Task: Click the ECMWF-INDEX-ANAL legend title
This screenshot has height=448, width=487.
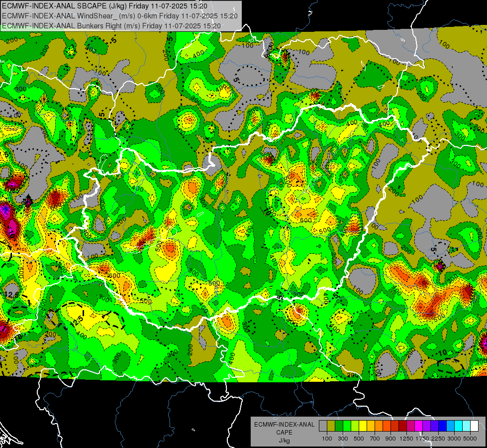Action: (284, 425)
